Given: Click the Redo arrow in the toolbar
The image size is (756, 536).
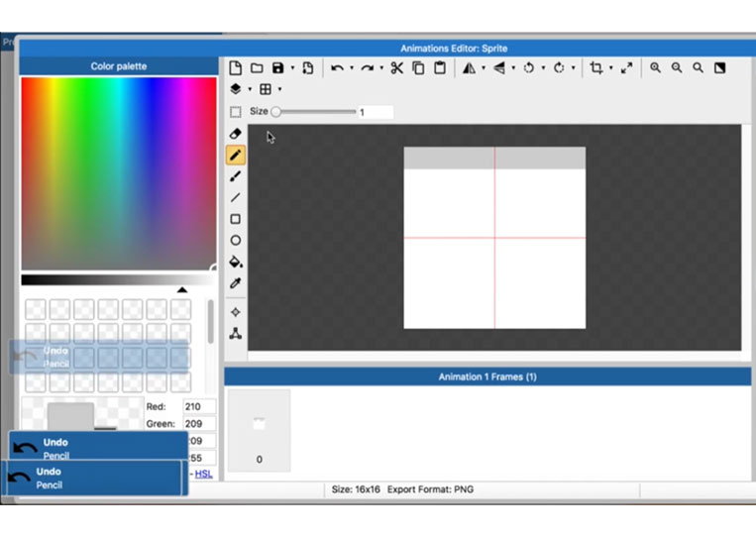Looking at the screenshot, I should pyautogui.click(x=367, y=68).
